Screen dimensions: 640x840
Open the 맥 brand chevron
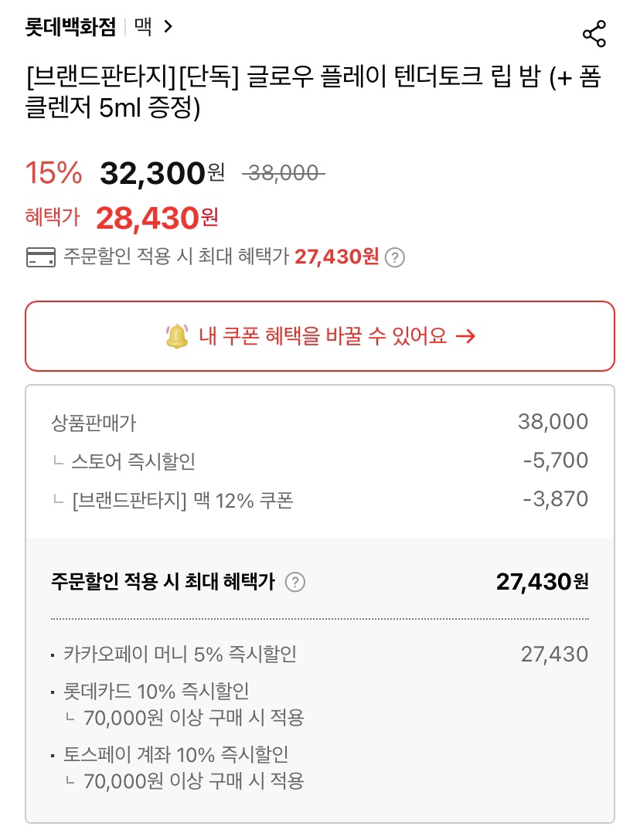coord(169,27)
